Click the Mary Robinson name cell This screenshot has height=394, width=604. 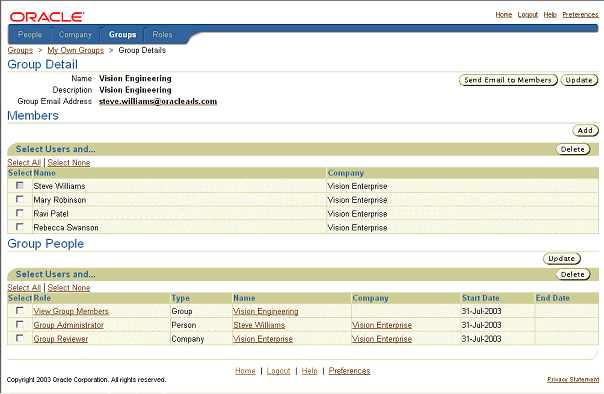point(60,200)
